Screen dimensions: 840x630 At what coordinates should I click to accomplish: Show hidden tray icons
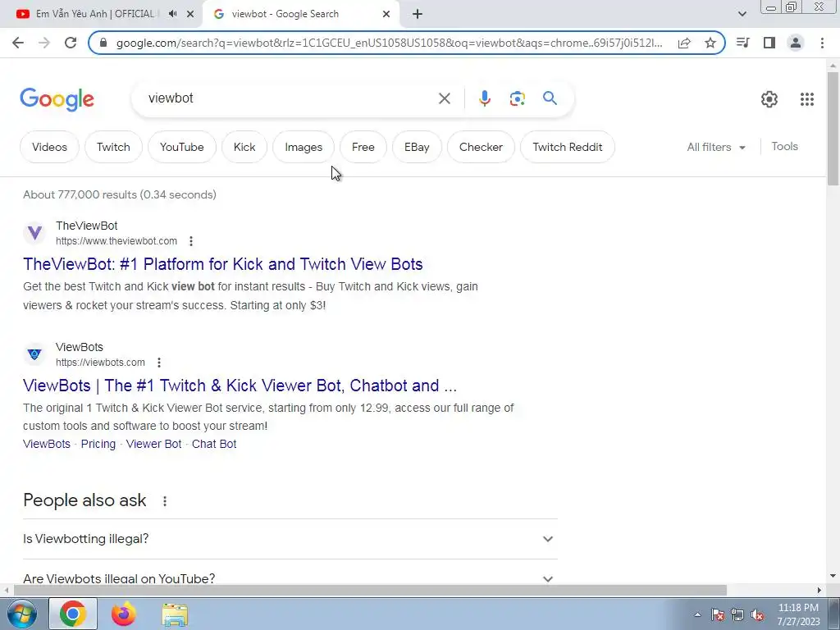tap(697, 614)
